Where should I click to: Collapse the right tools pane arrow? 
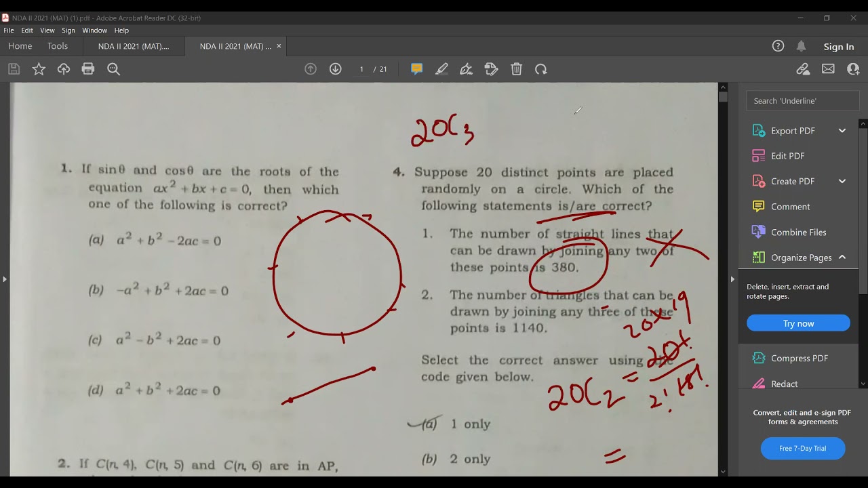coord(732,279)
